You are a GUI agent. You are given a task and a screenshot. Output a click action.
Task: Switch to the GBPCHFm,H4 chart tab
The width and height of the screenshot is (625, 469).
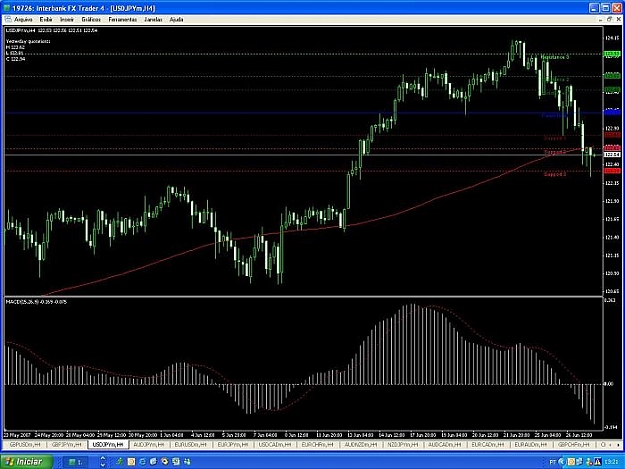tap(573, 444)
